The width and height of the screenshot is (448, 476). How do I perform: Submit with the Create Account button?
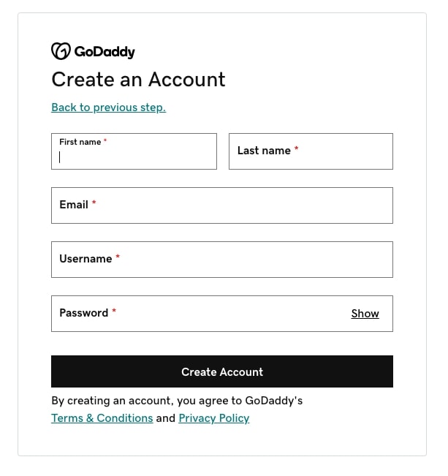pos(222,371)
